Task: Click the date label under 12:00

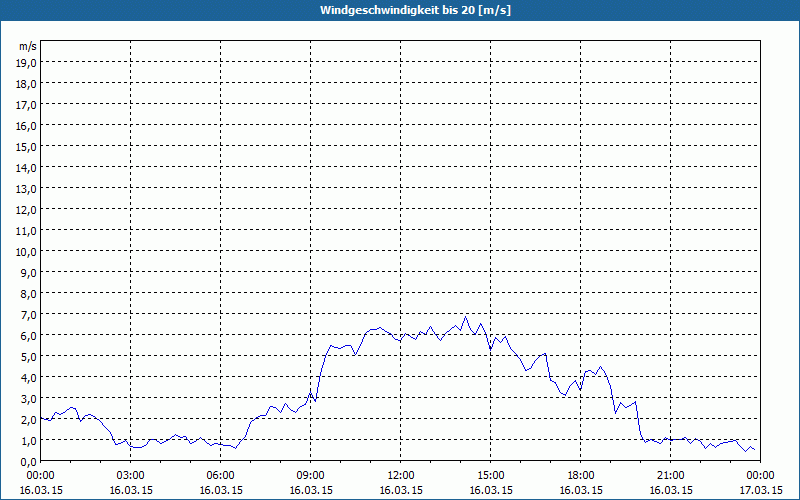Action: (401, 490)
